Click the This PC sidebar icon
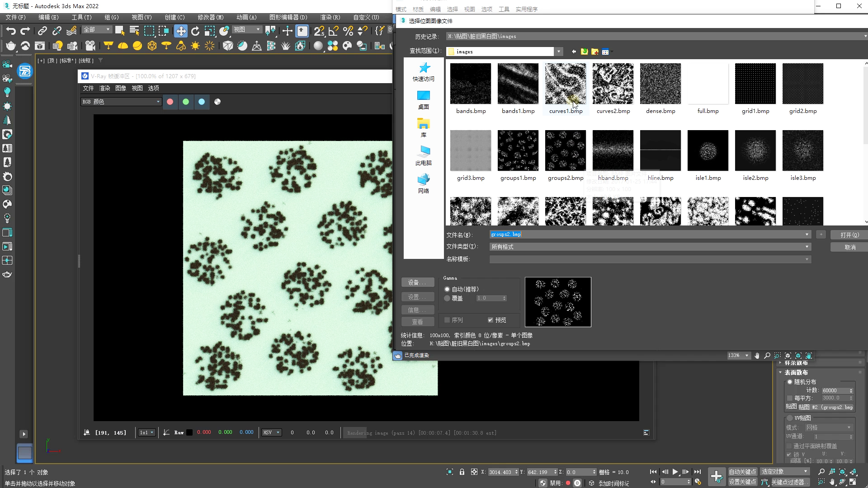 click(424, 155)
